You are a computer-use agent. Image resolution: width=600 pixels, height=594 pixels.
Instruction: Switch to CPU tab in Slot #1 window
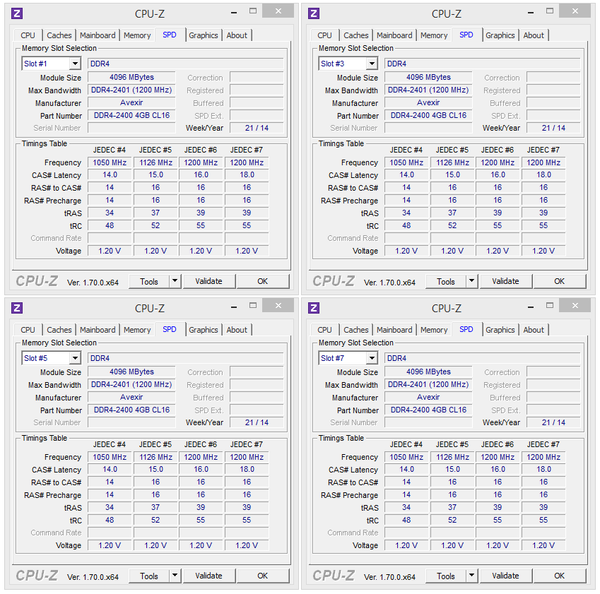pyautogui.click(x=28, y=35)
